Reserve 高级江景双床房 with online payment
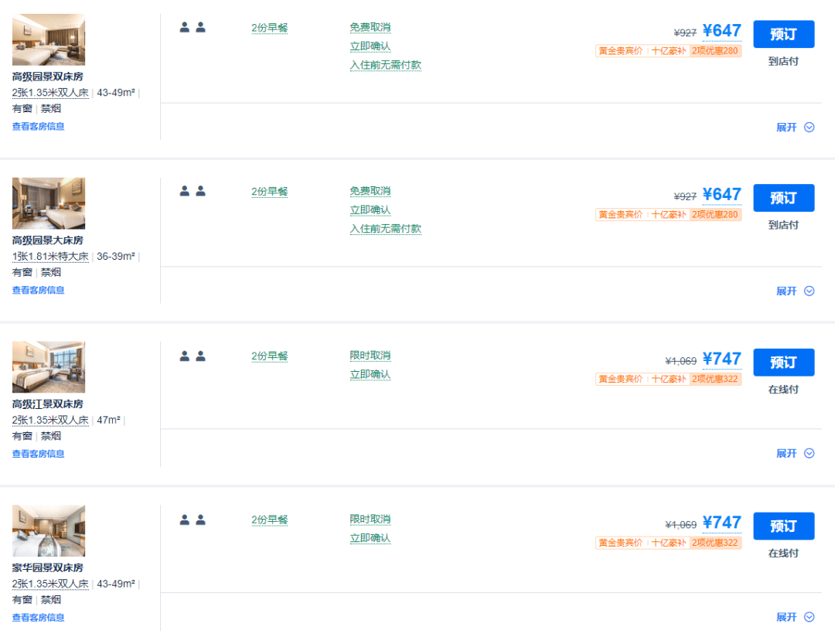The height and width of the screenshot is (644, 835). point(783,363)
